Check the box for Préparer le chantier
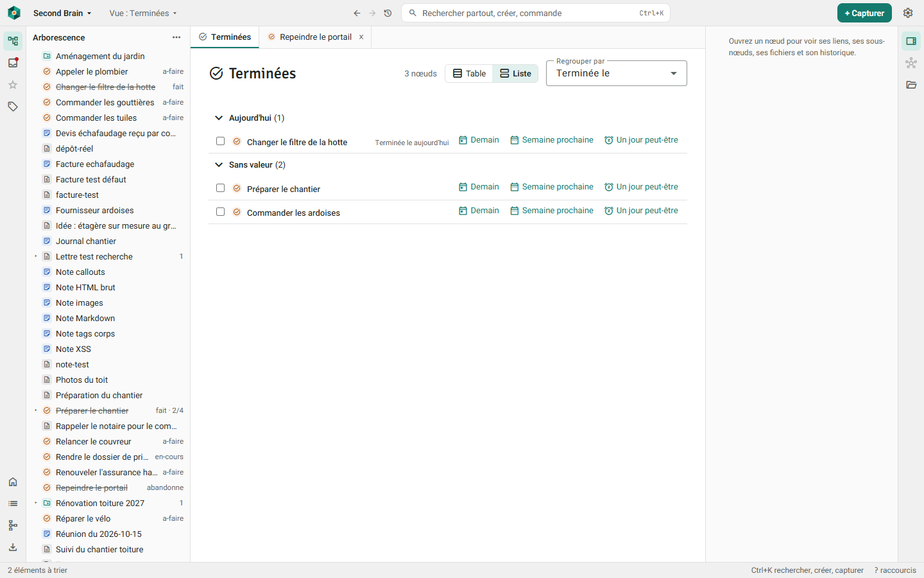 point(220,188)
